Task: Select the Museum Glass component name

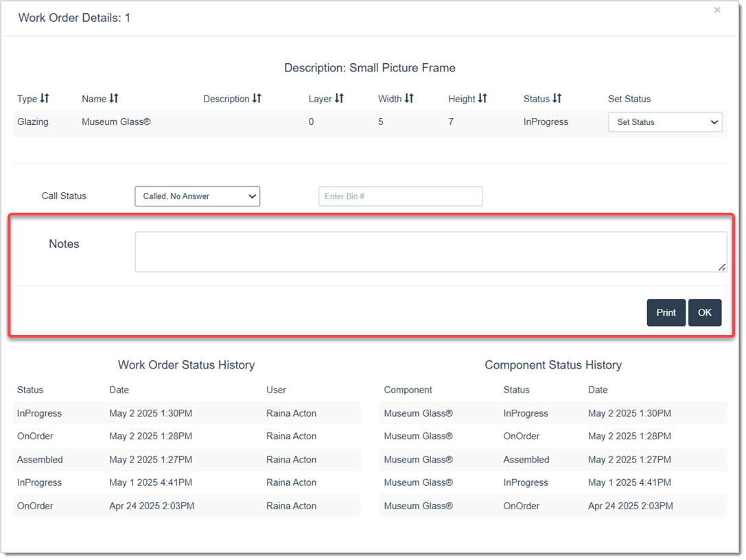Action: (x=115, y=121)
